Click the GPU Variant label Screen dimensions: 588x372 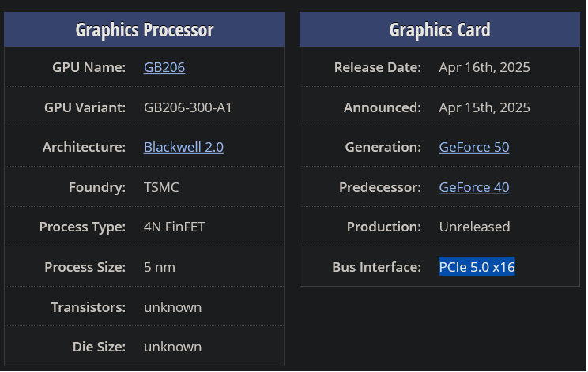coord(85,107)
